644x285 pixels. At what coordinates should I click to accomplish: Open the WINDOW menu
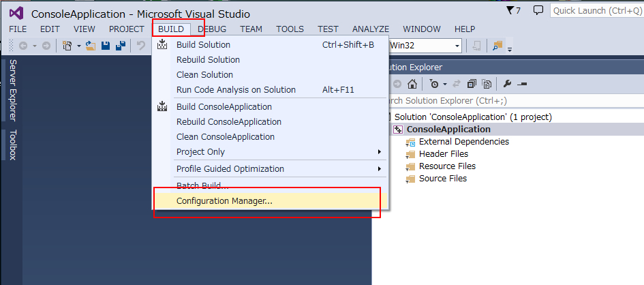point(422,29)
